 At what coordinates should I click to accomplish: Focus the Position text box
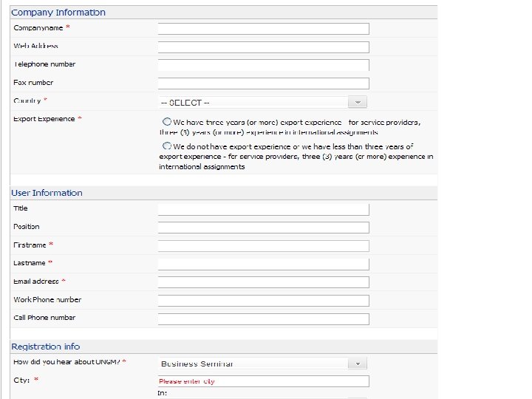(263, 228)
